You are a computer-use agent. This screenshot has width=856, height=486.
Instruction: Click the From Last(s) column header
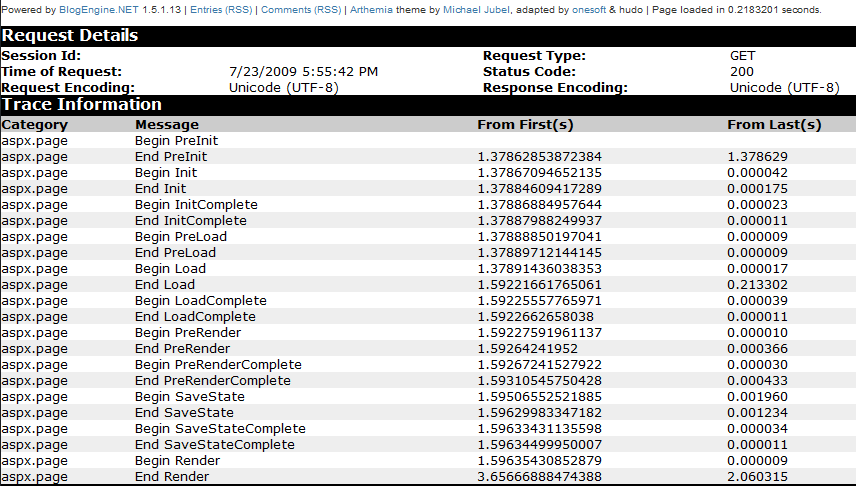774,125
